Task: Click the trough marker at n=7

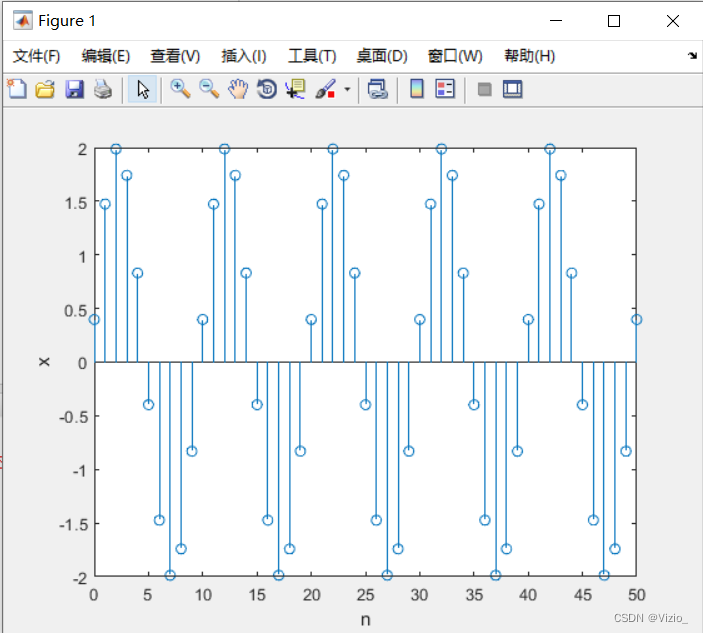Action: tap(170, 575)
